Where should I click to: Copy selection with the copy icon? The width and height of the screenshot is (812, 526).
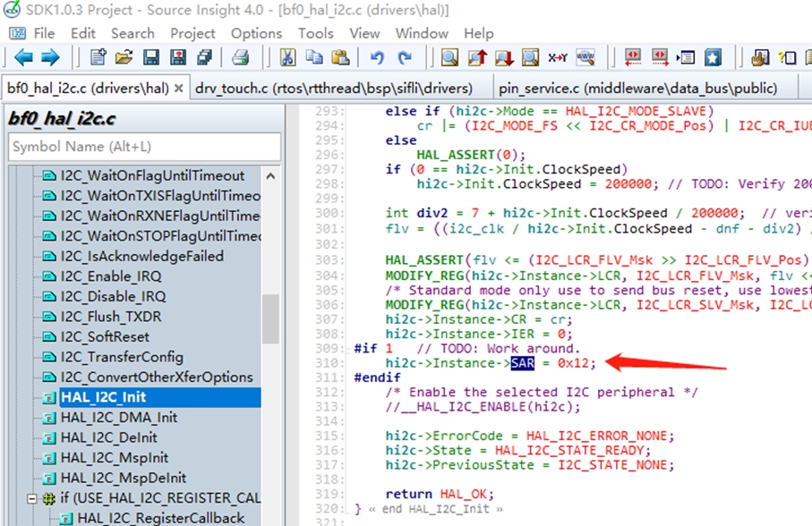coord(314,57)
